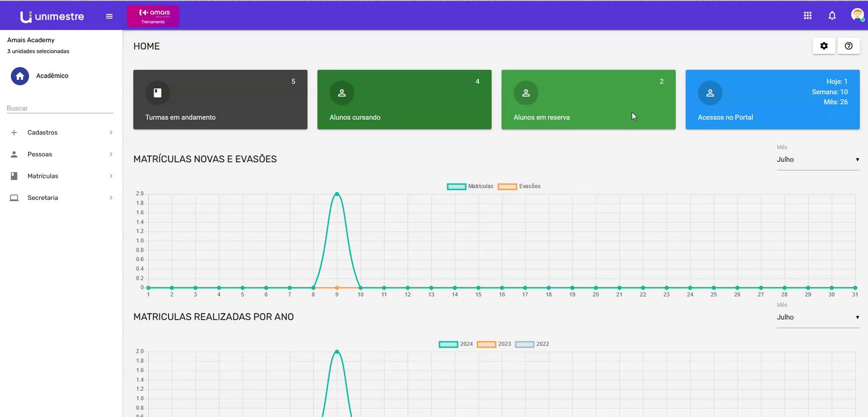Toggle the Evasões legend swatch

click(508, 186)
